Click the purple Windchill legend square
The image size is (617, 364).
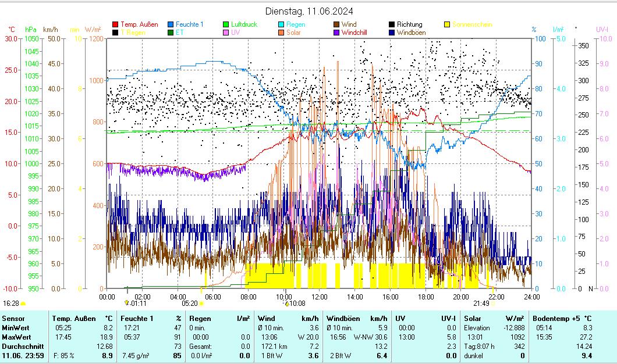(337, 33)
